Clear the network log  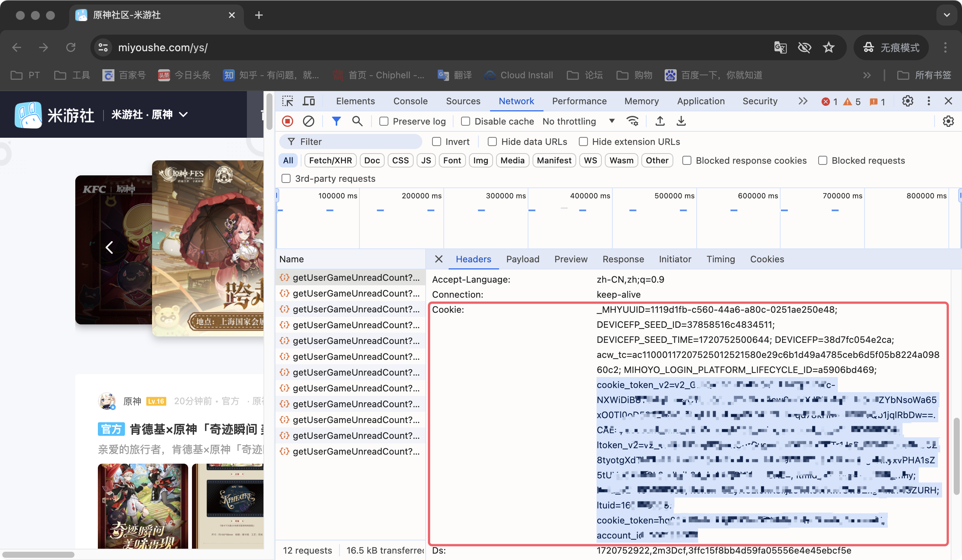tap(309, 122)
